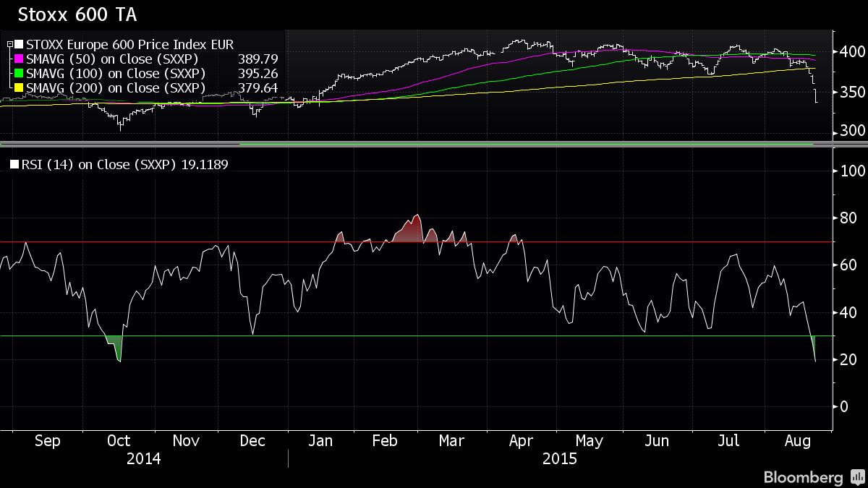Click the white RSI (14) legend square
Viewport: 868px width, 488px height.
pos(15,165)
